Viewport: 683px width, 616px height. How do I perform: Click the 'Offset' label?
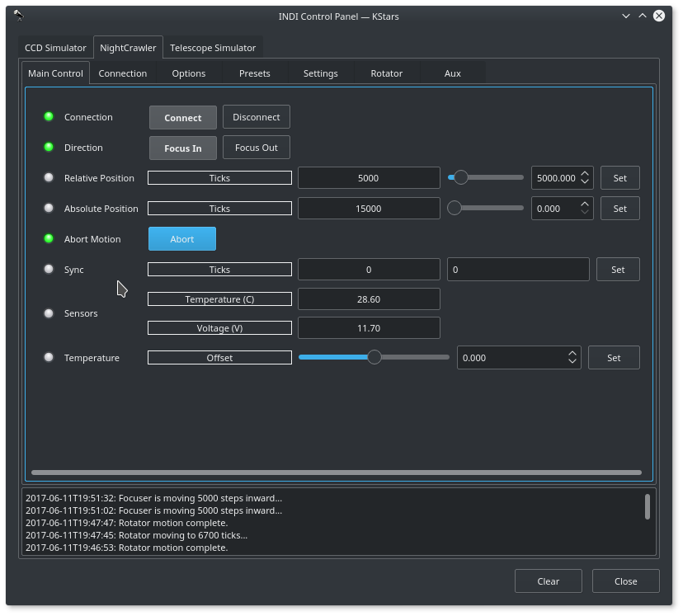(x=219, y=357)
